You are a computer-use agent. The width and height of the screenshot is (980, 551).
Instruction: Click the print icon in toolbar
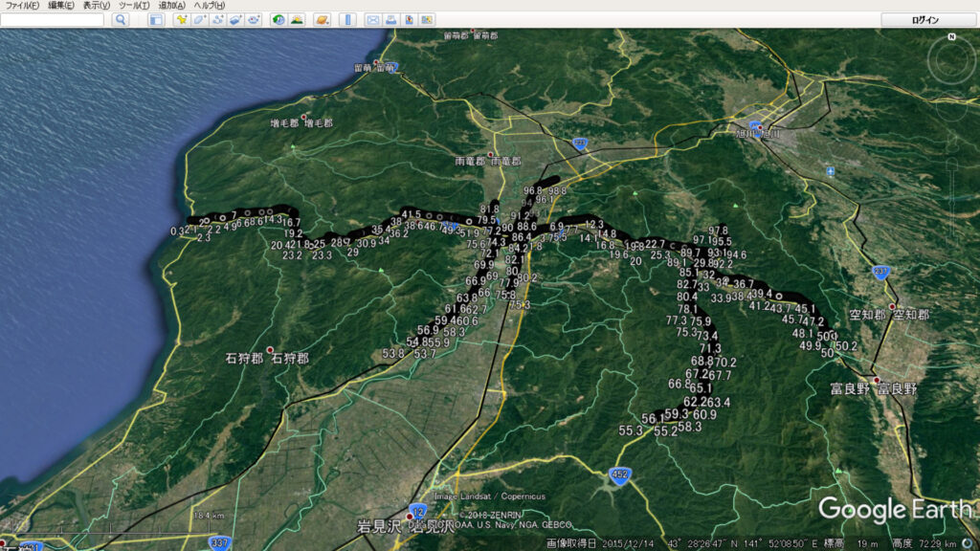[x=390, y=19]
